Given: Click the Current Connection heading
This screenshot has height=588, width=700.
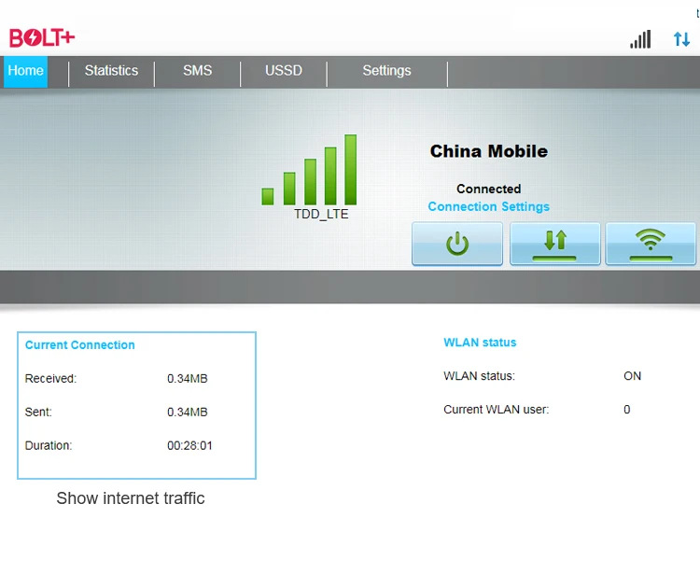Looking at the screenshot, I should (80, 345).
